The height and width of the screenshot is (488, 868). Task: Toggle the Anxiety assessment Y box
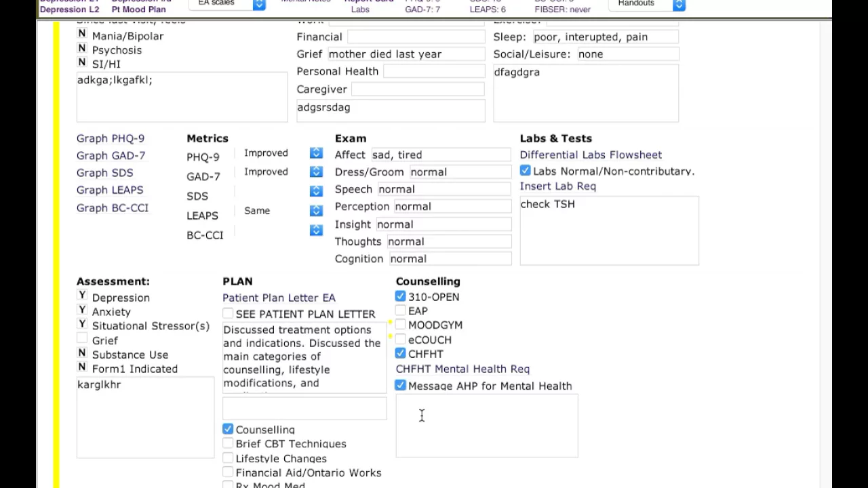(x=82, y=310)
